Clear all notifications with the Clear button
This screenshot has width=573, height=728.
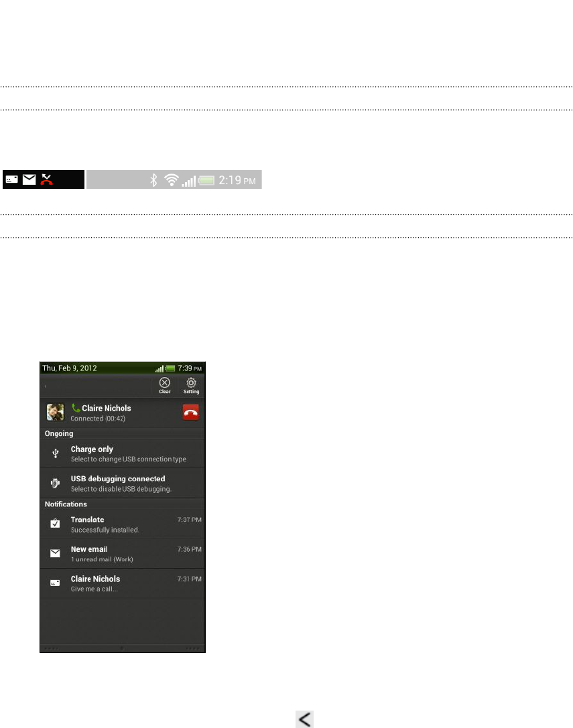(x=164, y=385)
